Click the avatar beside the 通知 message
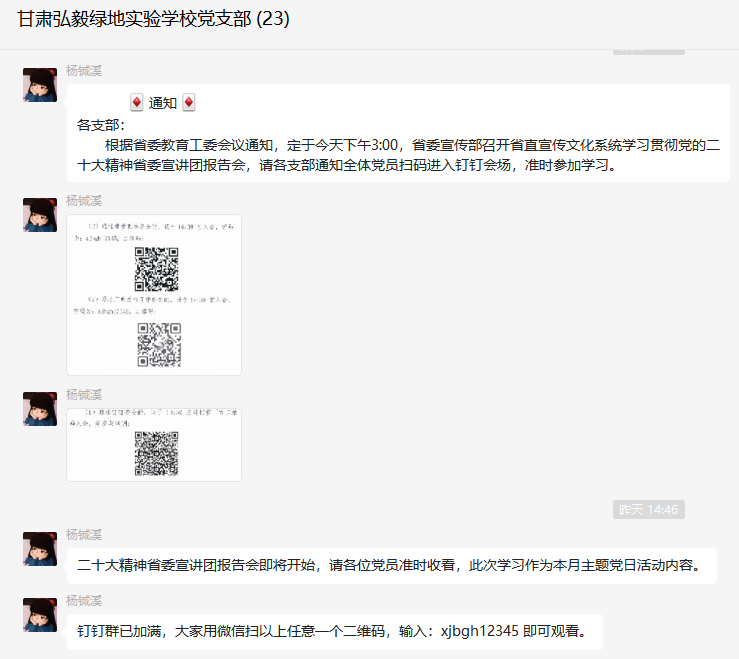 click(x=40, y=85)
